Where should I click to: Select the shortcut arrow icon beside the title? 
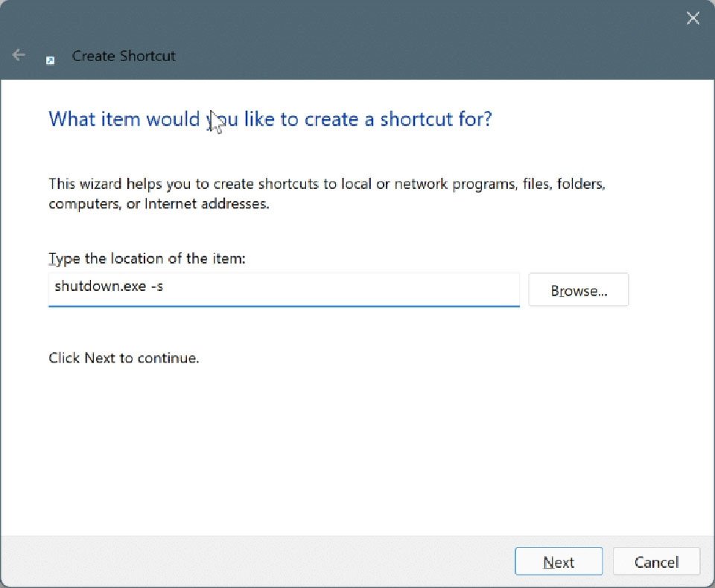click(50, 60)
